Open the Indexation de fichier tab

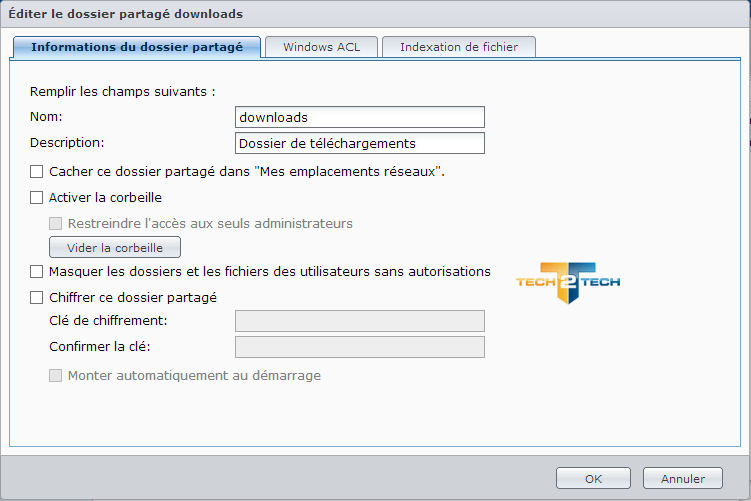(459, 47)
